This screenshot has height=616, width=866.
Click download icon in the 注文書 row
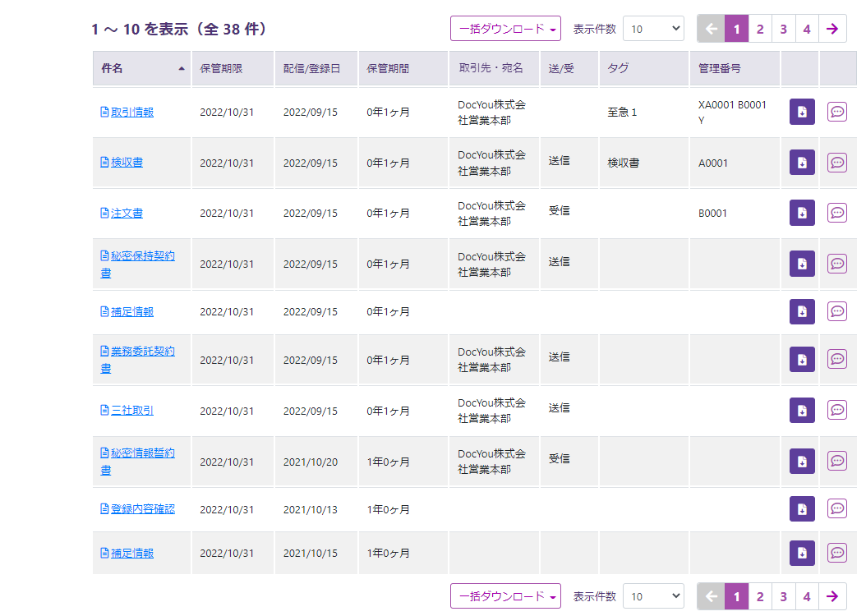click(x=802, y=213)
